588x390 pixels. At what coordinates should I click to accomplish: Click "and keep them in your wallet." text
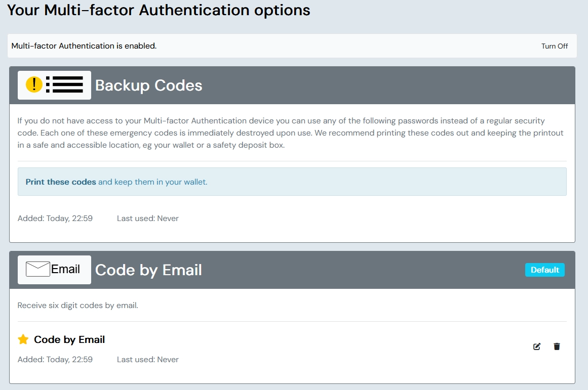point(152,182)
